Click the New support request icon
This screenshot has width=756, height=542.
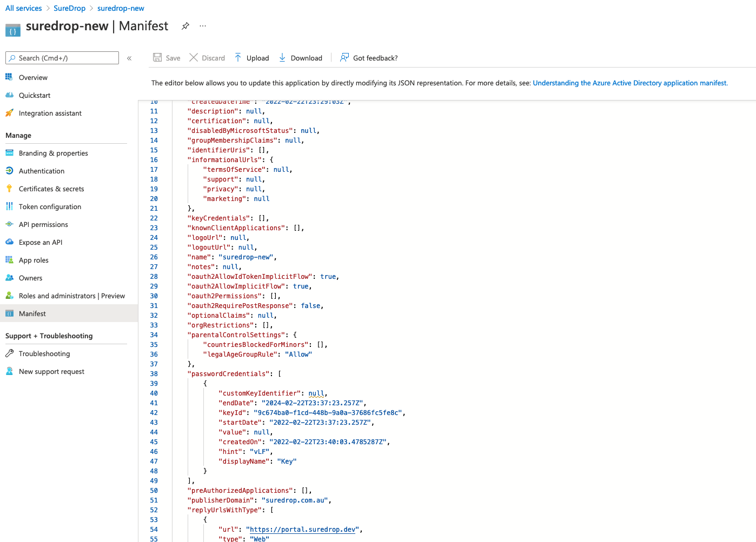(9, 371)
